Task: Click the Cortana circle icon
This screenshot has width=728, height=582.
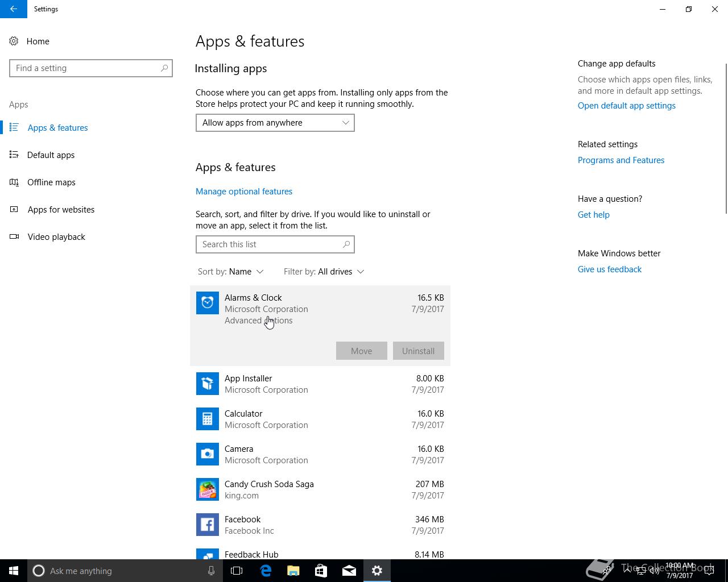Action: point(39,571)
